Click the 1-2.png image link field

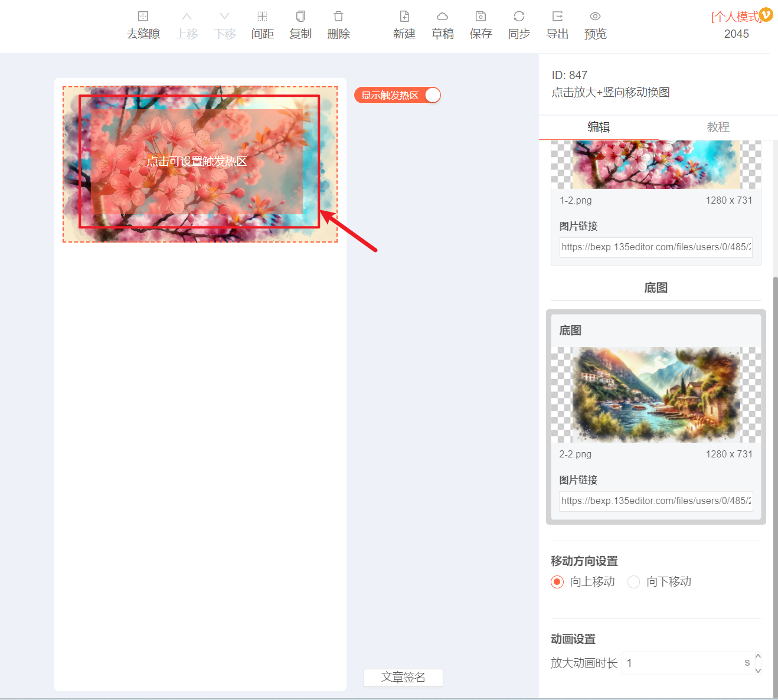pos(656,247)
